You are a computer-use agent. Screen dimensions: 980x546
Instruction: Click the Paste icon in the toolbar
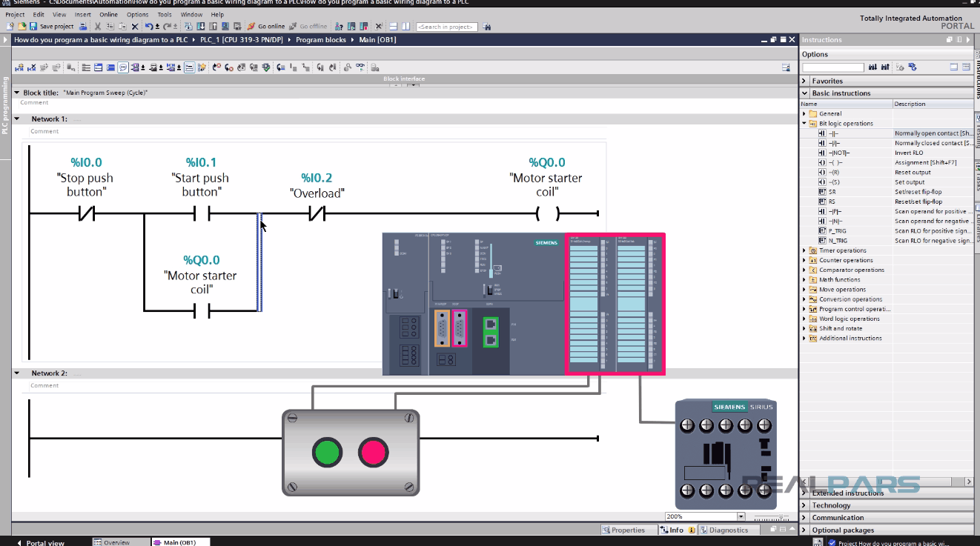click(x=121, y=26)
